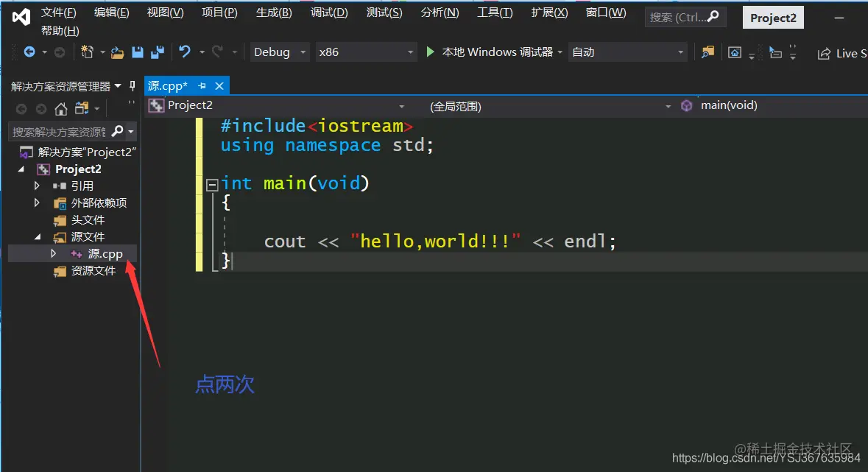This screenshot has width=868, height=472.
Task: Expand the 引用 references node
Action: (37, 186)
